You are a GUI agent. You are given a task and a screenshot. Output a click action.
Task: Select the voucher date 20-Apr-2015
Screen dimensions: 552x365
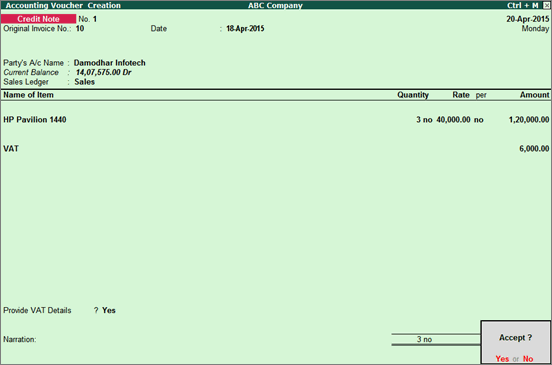527,19
